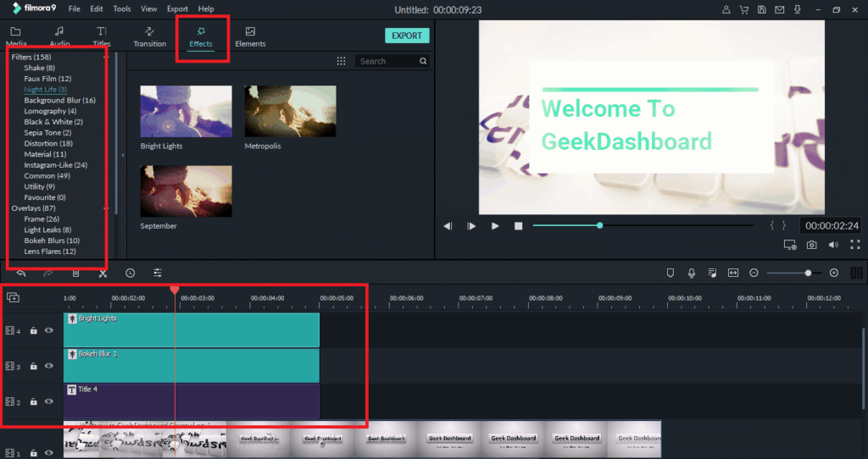This screenshot has width=868, height=459.
Task: Toggle lock on track 2
Action: (x=33, y=401)
